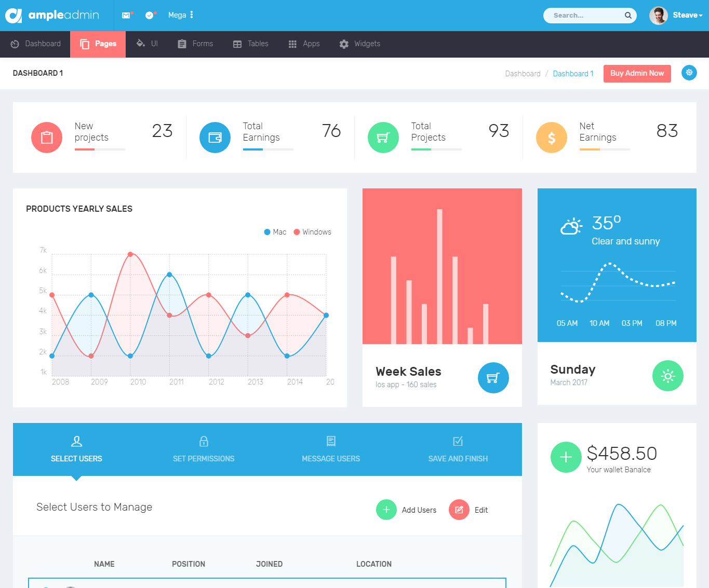Open the Widgets menu item
This screenshot has width=709, height=588.
coord(360,44)
